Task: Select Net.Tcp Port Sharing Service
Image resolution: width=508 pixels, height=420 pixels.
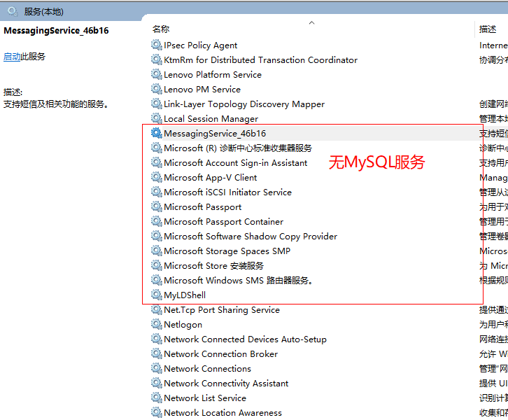Action: [221, 310]
